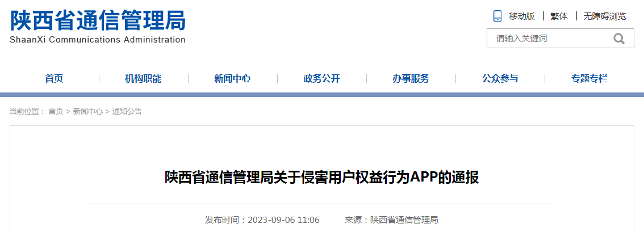Click 通知公告 in the breadcrumb trail
The image size is (644, 232).
coord(127,112)
